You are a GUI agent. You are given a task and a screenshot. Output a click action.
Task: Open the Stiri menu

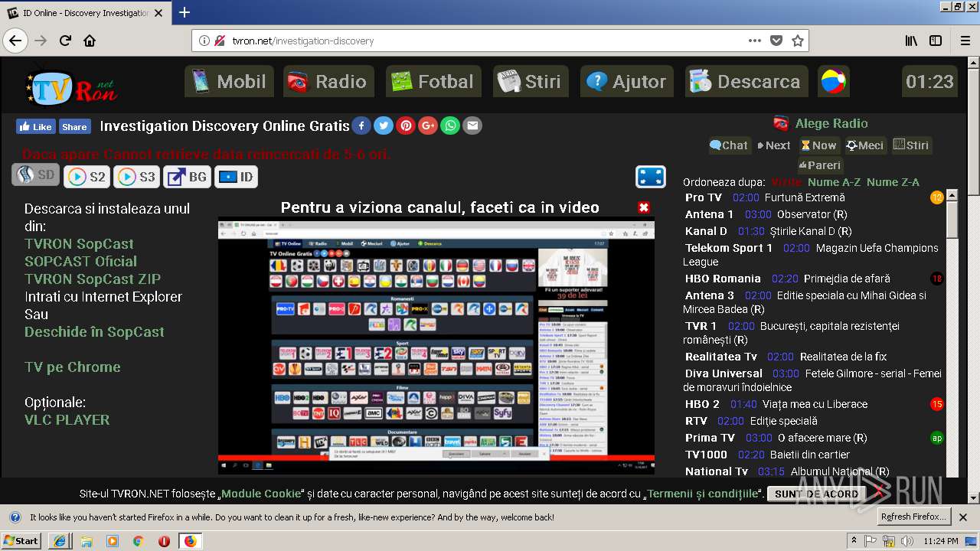tap(531, 81)
